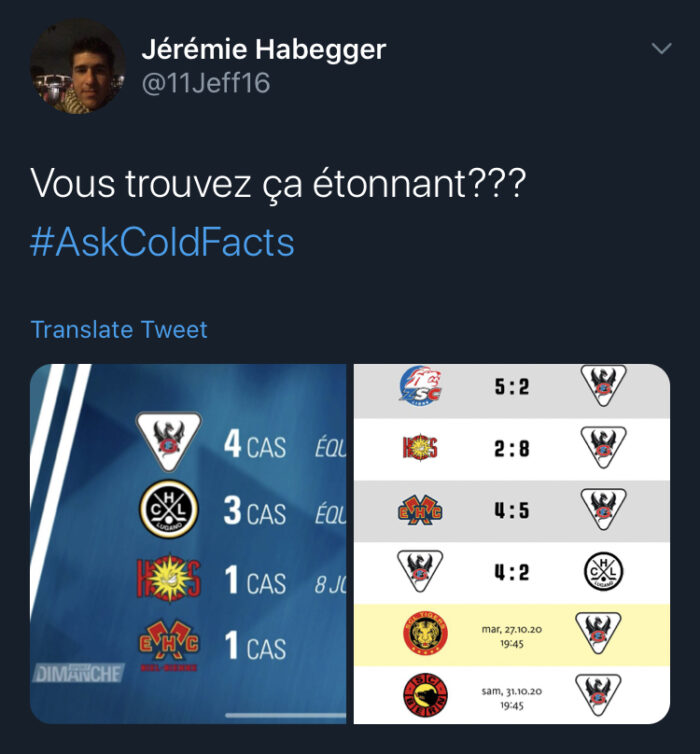The image size is (700, 754).
Task: Expand the tweet options chevron
Action: point(662,48)
